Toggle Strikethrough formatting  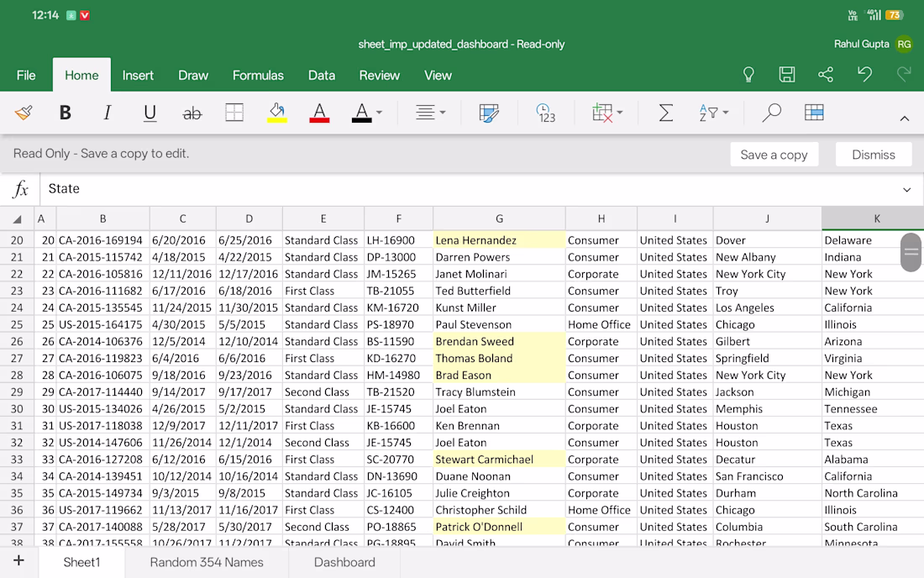[192, 113]
